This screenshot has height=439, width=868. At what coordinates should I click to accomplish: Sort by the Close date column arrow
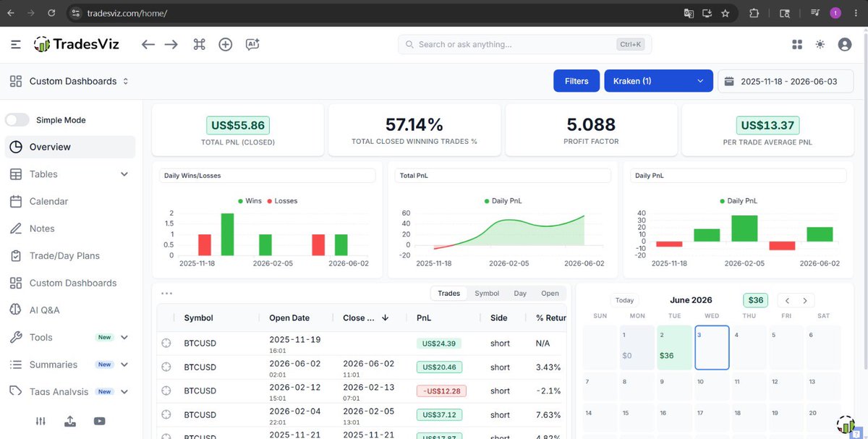point(385,317)
